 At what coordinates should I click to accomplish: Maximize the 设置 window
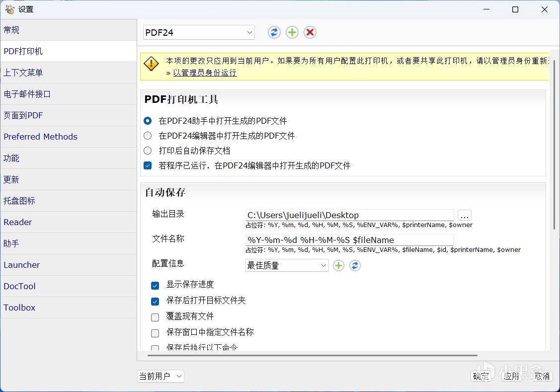515,9
